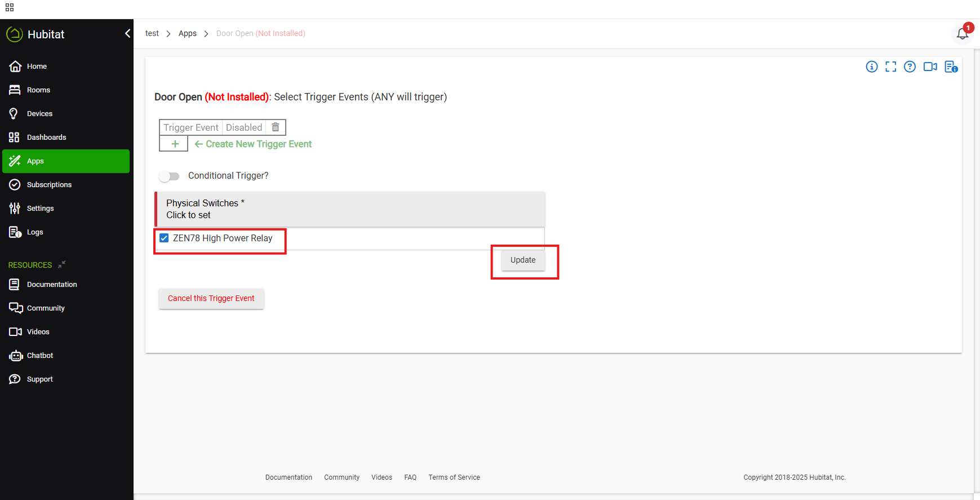Viewport: 980px width, 500px height.
Task: Click the Update button
Action: [x=523, y=260]
